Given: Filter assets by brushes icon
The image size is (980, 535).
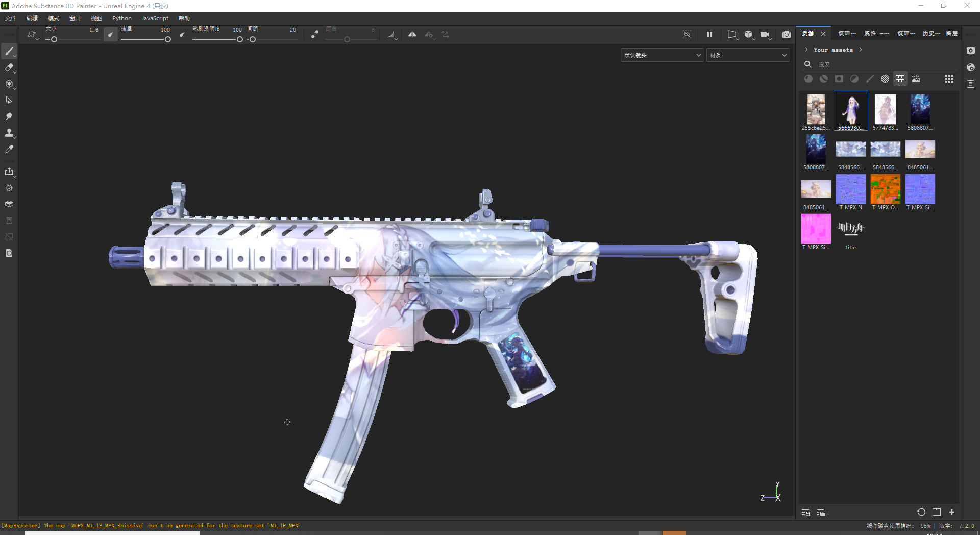Looking at the screenshot, I should (870, 79).
